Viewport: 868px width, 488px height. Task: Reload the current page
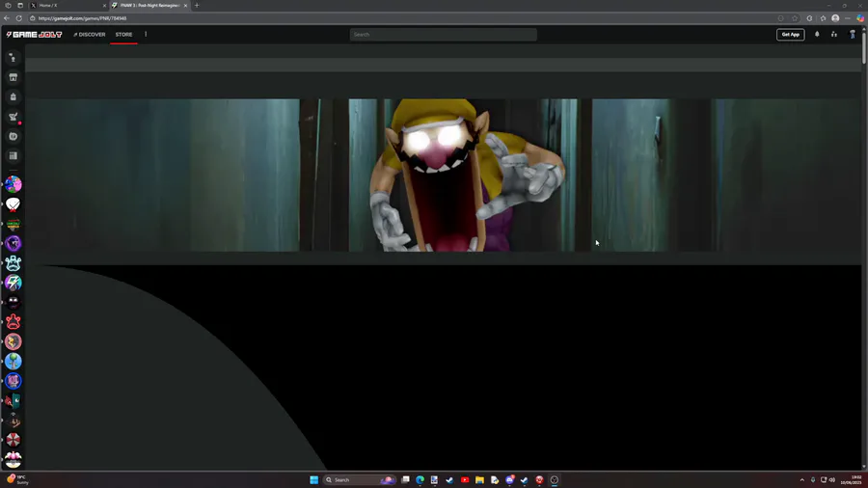19,18
